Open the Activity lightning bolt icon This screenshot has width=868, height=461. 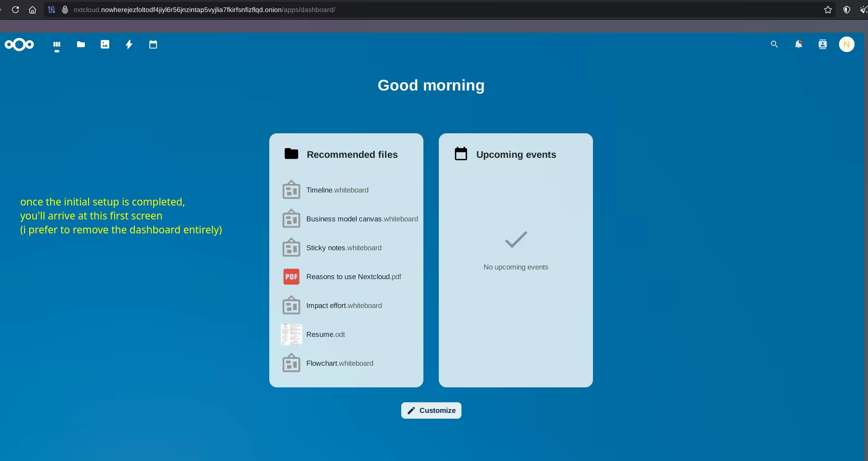pos(129,44)
